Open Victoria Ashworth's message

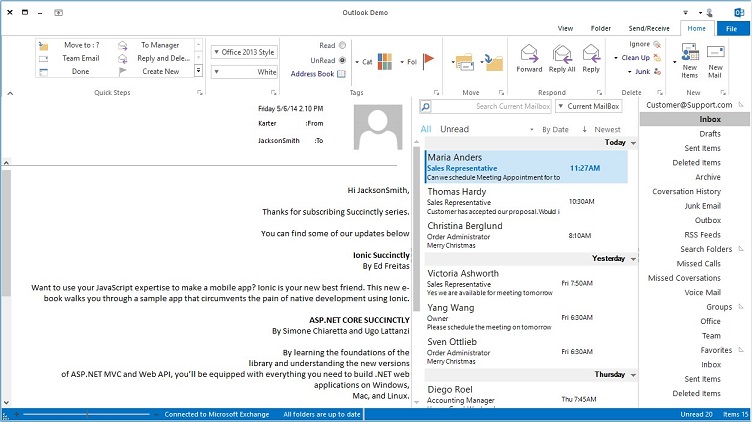(526, 283)
